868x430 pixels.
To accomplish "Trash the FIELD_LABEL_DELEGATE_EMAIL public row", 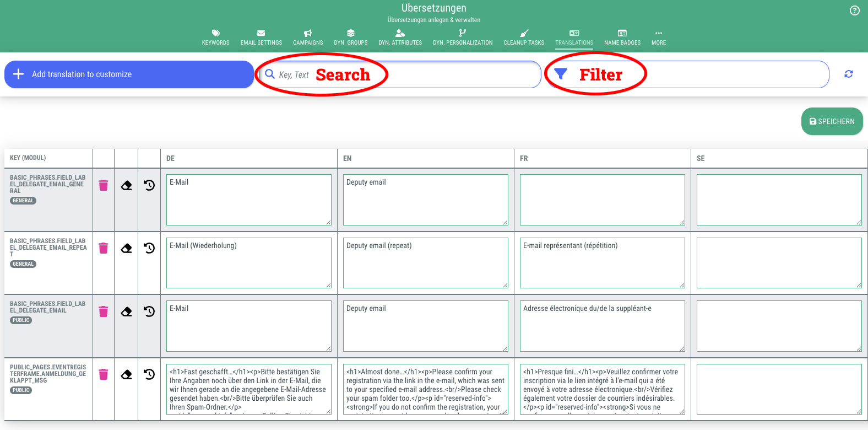I will (104, 311).
